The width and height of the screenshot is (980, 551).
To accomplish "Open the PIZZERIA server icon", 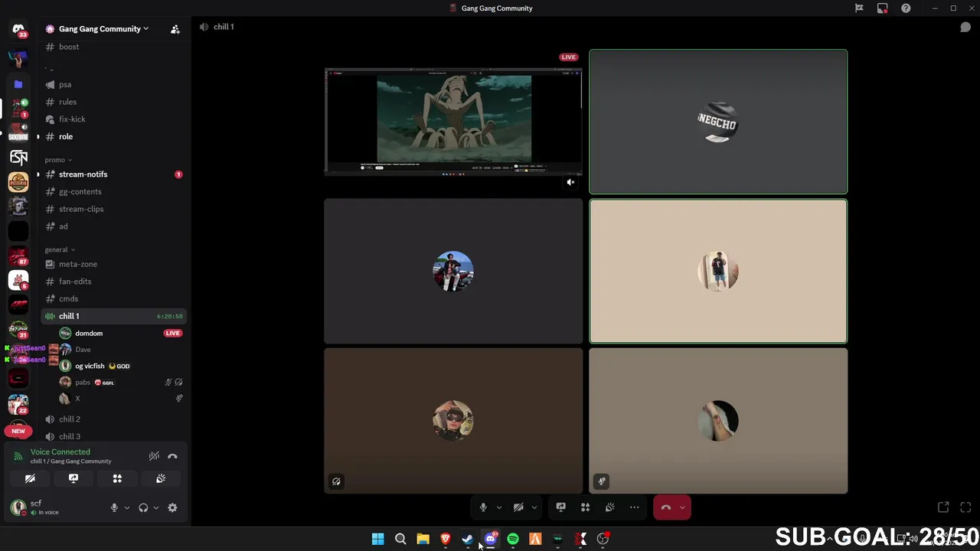I will (18, 182).
